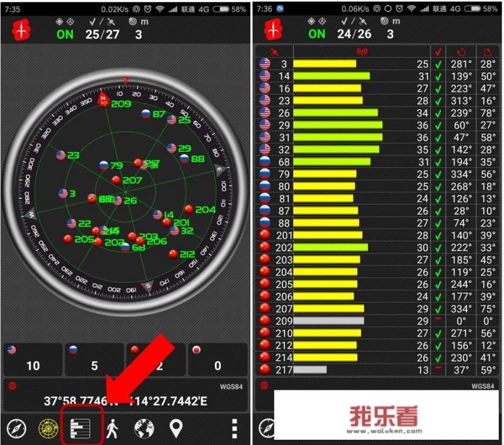Tap elevation value 78° in row 26

pyautogui.click(x=488, y=113)
